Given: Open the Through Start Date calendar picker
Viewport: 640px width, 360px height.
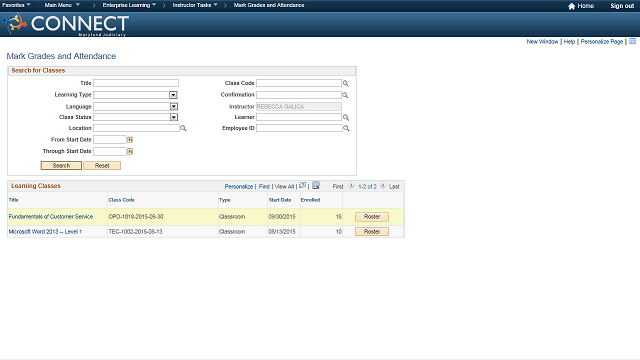Looking at the screenshot, I should (x=130, y=151).
